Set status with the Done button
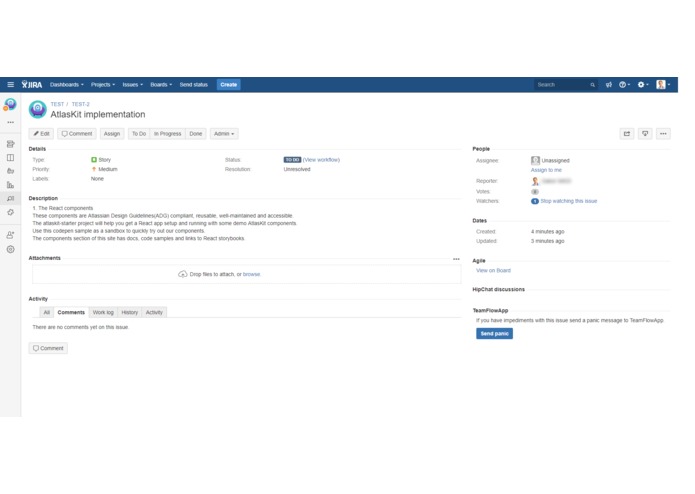Image resolution: width=695 pixels, height=494 pixels. click(x=195, y=134)
